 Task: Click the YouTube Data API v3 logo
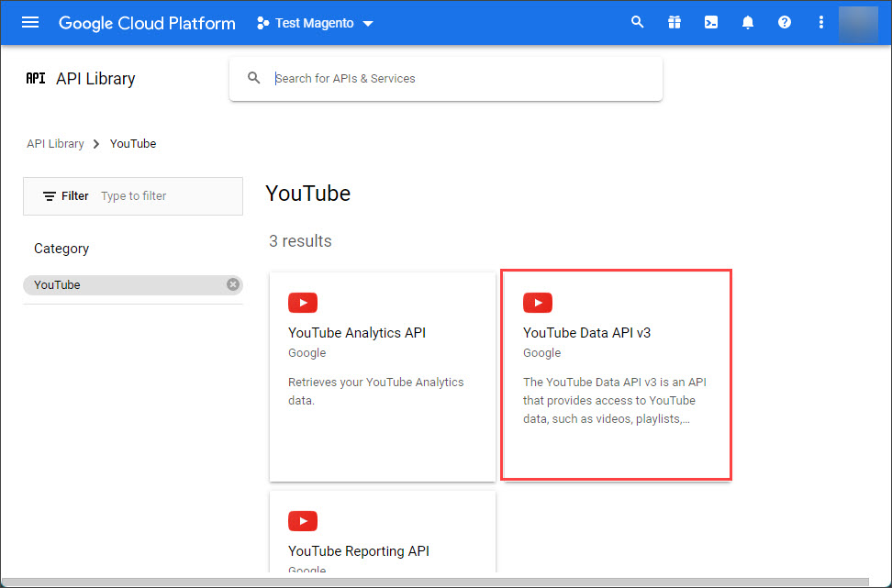coord(538,303)
